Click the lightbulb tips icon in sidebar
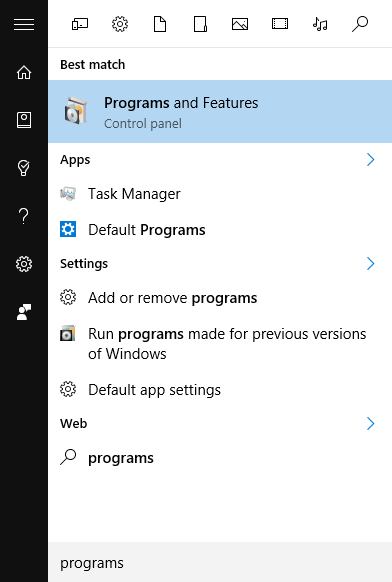Image resolution: width=392 pixels, height=582 pixels. 24,168
